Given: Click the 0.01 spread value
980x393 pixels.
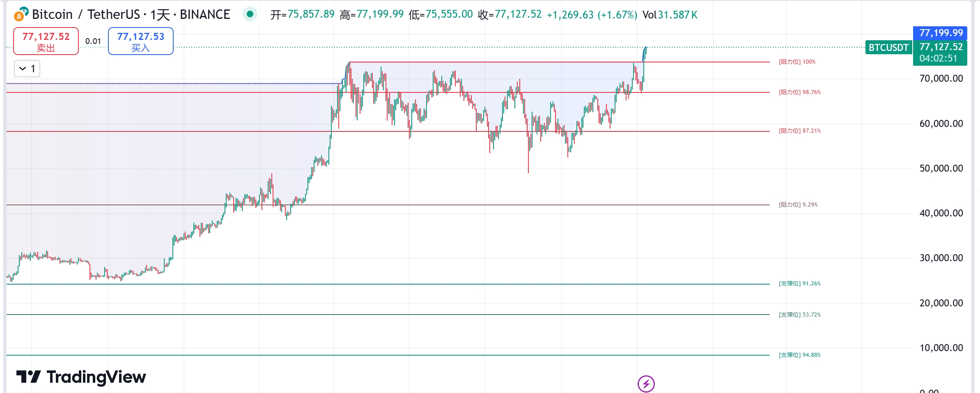Looking at the screenshot, I should coord(93,41).
